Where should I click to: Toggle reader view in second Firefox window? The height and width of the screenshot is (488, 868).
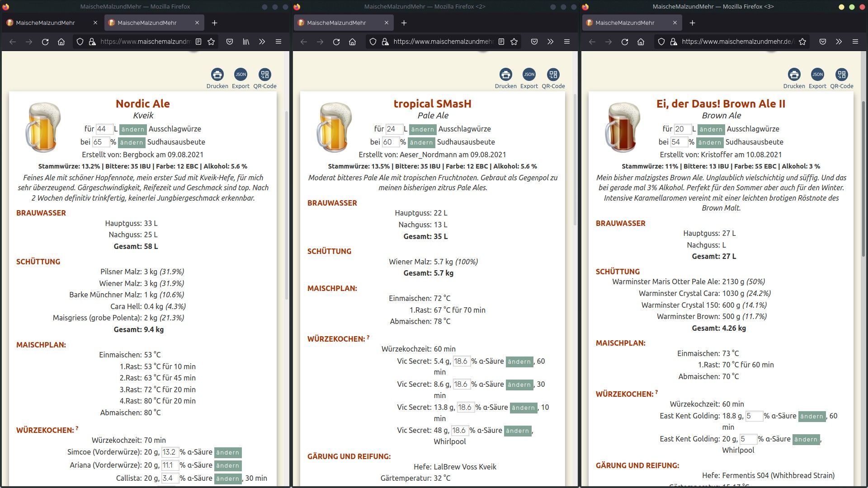coord(501,42)
